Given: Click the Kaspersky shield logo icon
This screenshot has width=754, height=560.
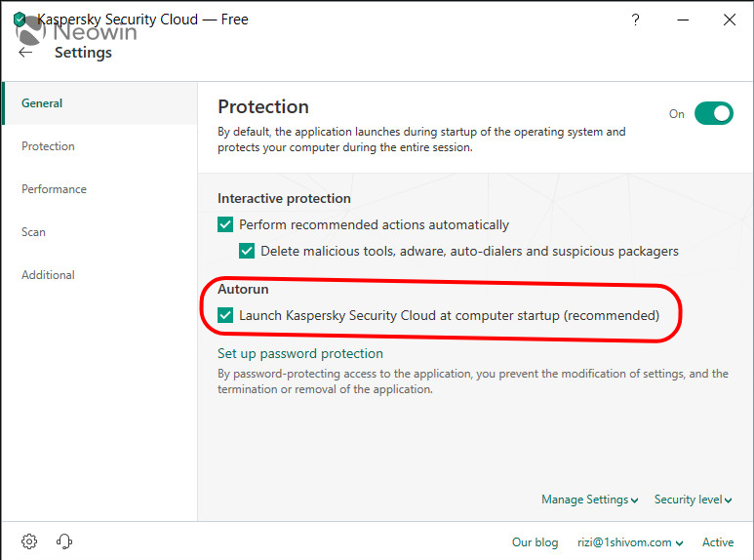Looking at the screenshot, I should (x=20, y=20).
